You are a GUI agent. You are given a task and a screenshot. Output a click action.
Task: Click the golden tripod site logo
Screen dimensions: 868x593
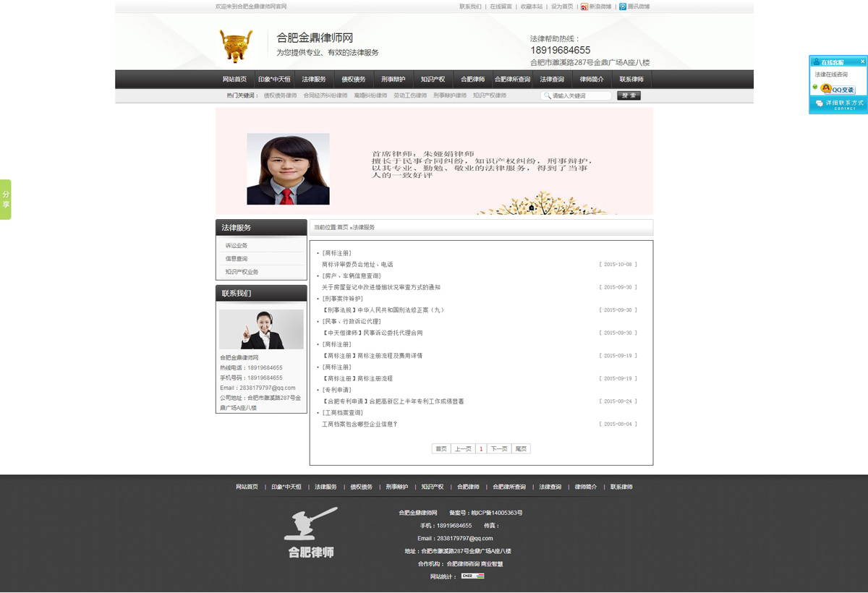point(237,46)
